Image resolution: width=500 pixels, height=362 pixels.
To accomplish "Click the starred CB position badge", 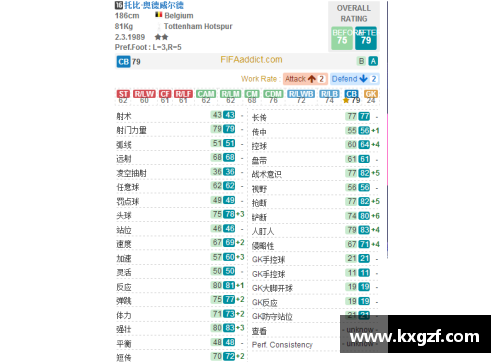I will pyautogui.click(x=351, y=94).
